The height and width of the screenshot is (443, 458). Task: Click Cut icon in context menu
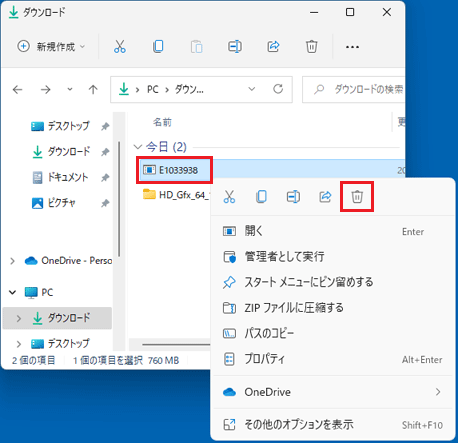point(229,197)
